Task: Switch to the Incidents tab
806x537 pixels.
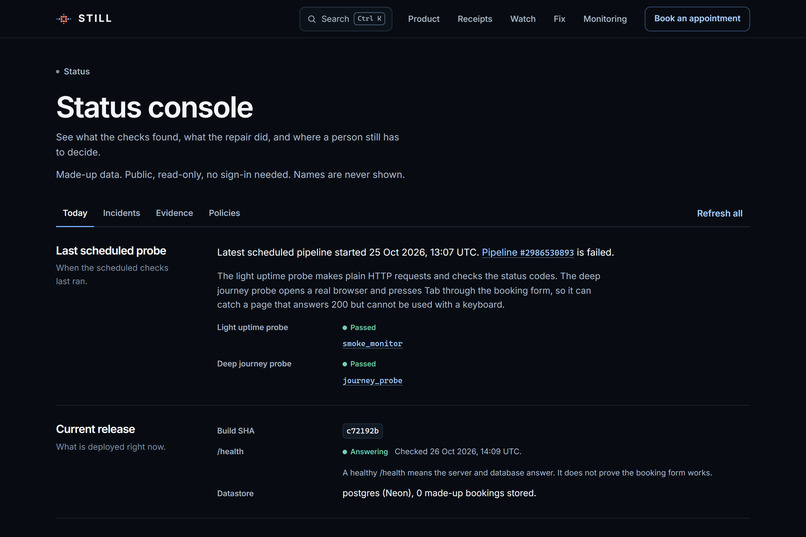Action: tap(121, 213)
